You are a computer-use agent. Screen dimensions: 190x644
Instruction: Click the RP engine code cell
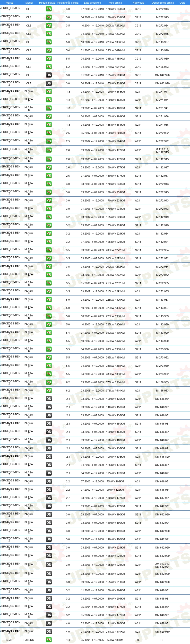(163, 640)
